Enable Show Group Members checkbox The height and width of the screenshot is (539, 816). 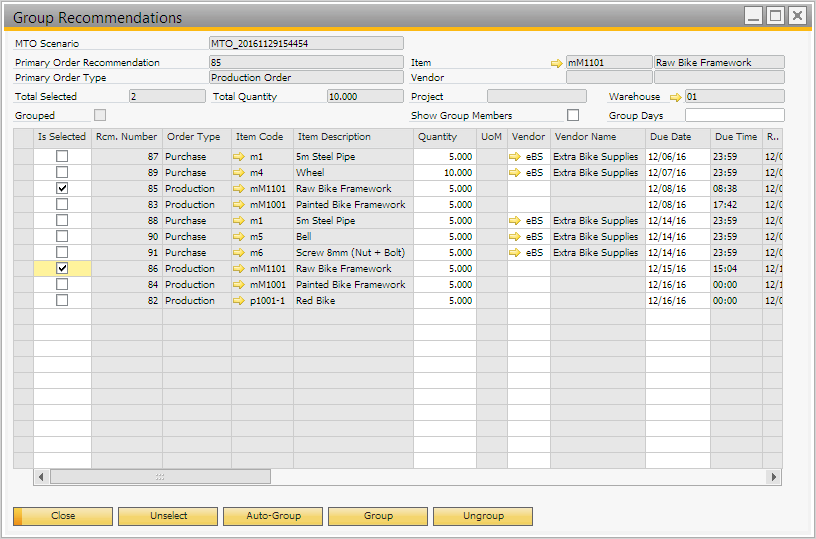tap(573, 115)
